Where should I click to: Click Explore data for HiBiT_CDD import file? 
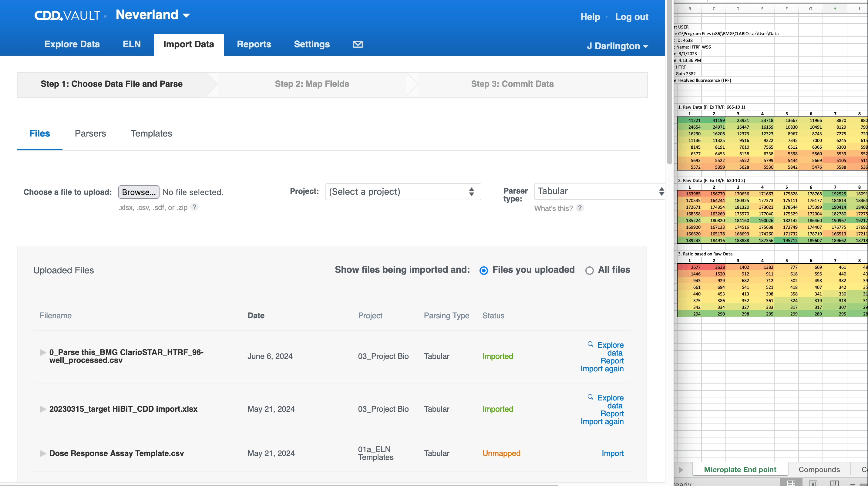coord(610,401)
